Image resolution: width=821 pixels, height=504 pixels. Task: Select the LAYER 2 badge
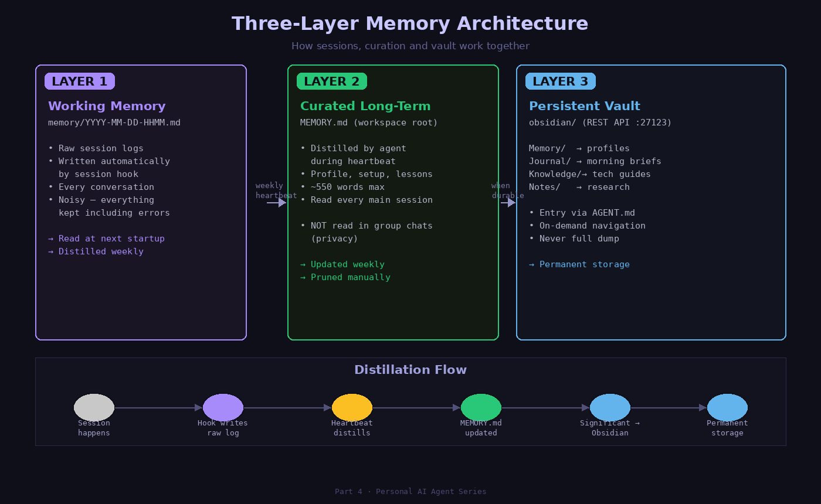(332, 81)
